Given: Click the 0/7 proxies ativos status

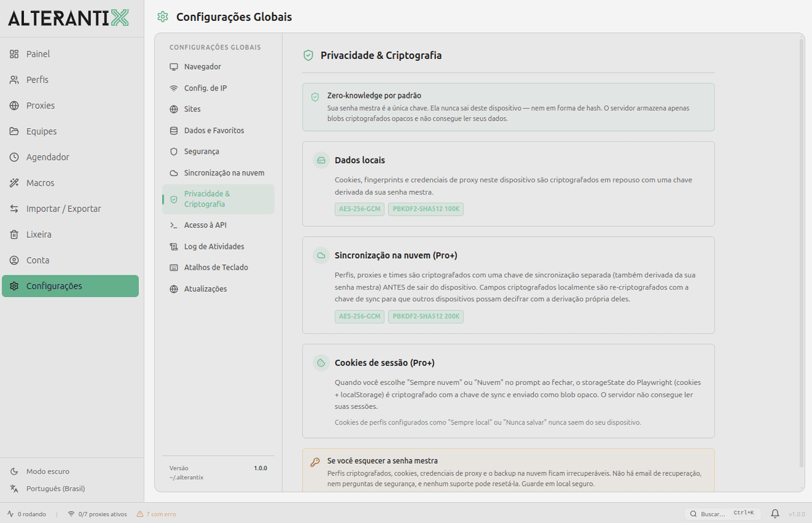Looking at the screenshot, I should (x=97, y=514).
